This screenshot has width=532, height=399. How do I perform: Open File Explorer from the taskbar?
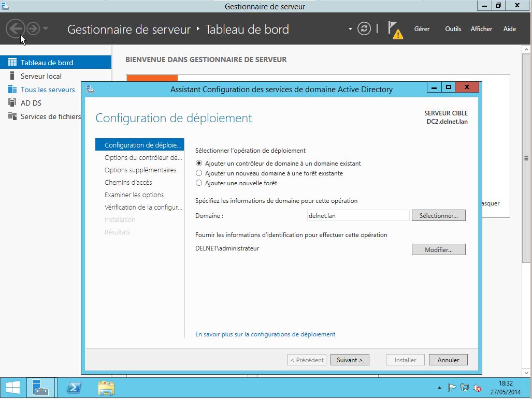pyautogui.click(x=106, y=388)
